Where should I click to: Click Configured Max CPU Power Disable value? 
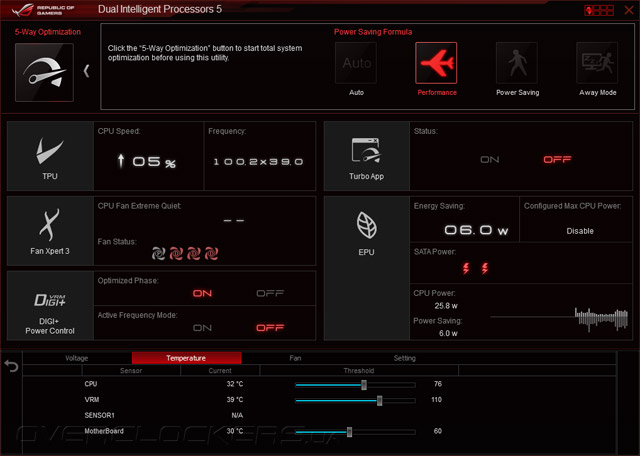tap(580, 231)
